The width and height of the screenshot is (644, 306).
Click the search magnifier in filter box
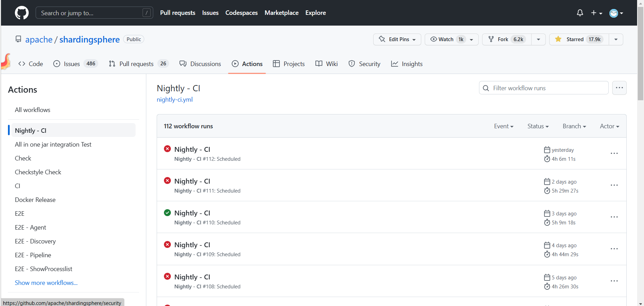pyautogui.click(x=486, y=88)
